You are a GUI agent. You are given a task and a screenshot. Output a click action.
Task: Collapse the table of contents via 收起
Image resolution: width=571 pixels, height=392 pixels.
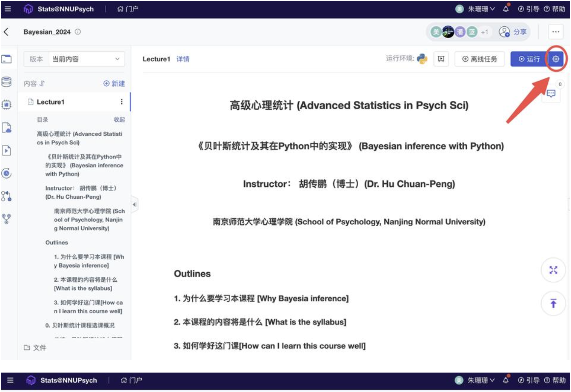tap(119, 120)
